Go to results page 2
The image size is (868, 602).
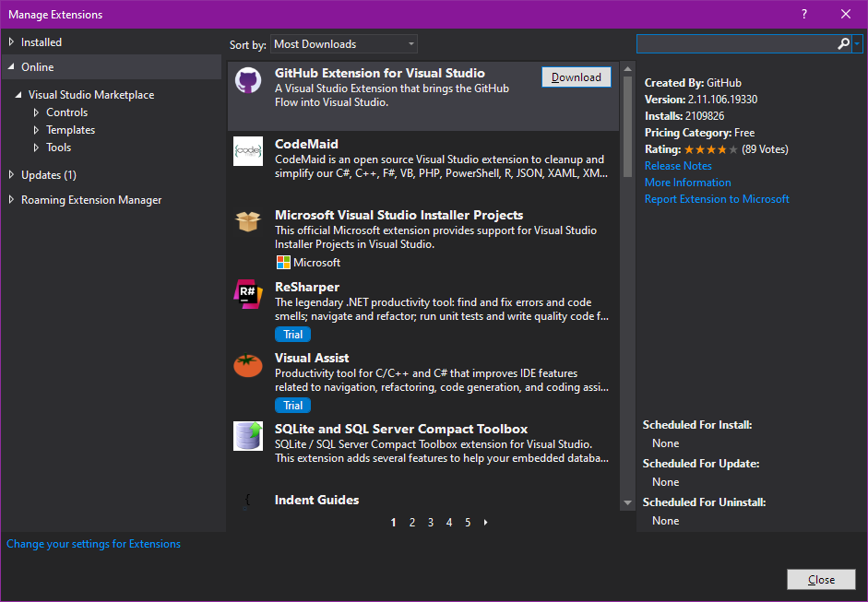[411, 523]
